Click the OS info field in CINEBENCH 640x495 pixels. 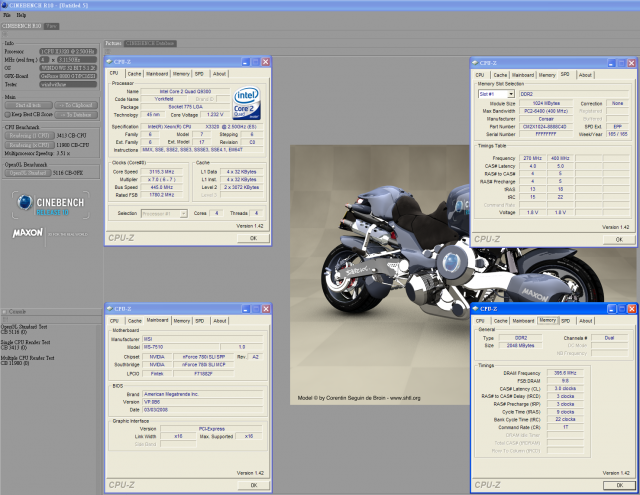point(68,68)
